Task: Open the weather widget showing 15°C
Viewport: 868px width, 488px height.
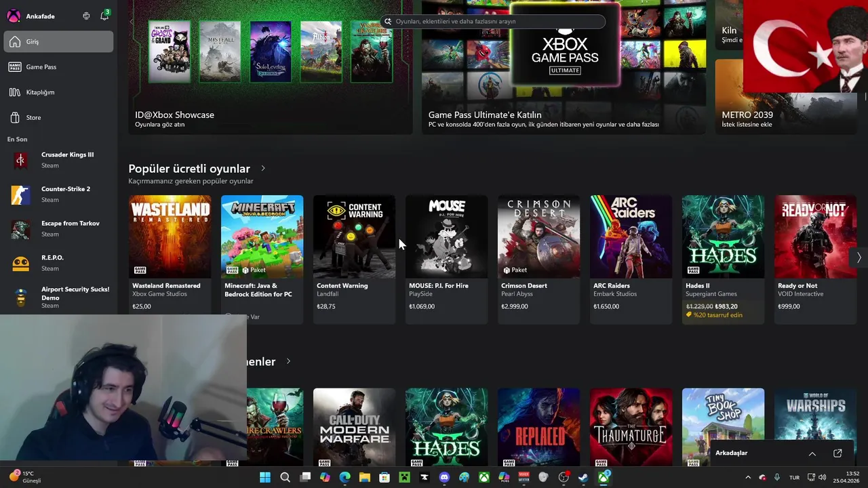Action: coord(24,477)
